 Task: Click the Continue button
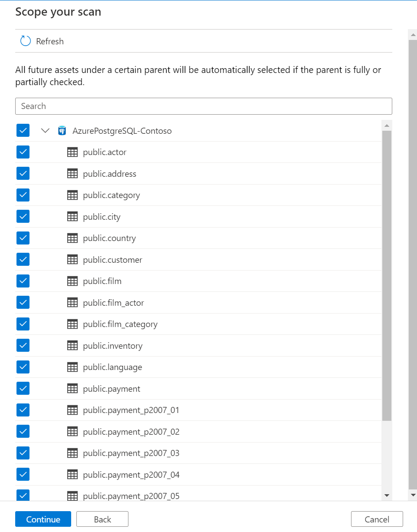[43, 519]
